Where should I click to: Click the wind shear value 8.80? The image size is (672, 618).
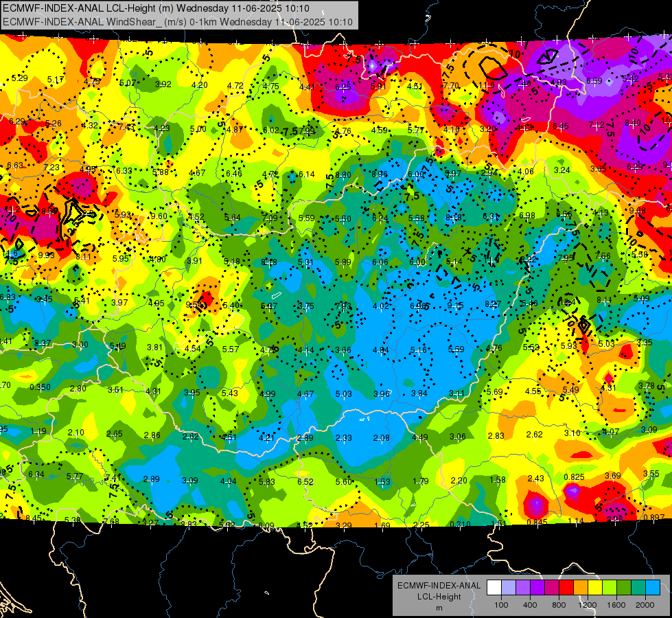point(343,174)
